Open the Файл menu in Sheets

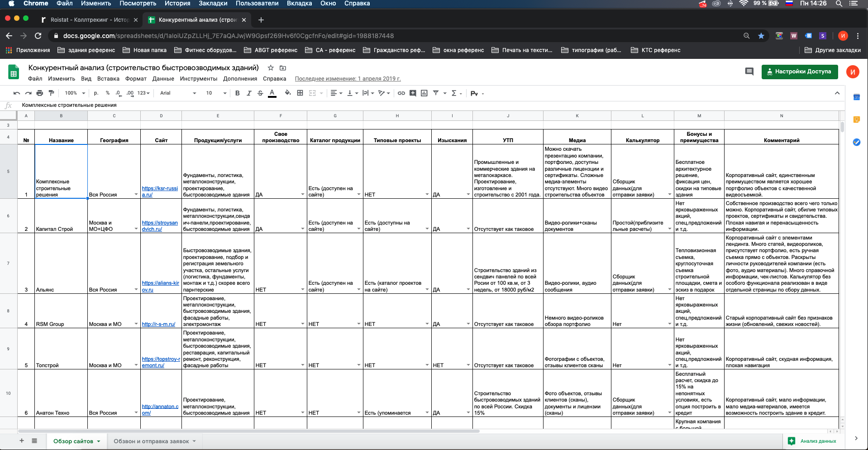click(35, 79)
